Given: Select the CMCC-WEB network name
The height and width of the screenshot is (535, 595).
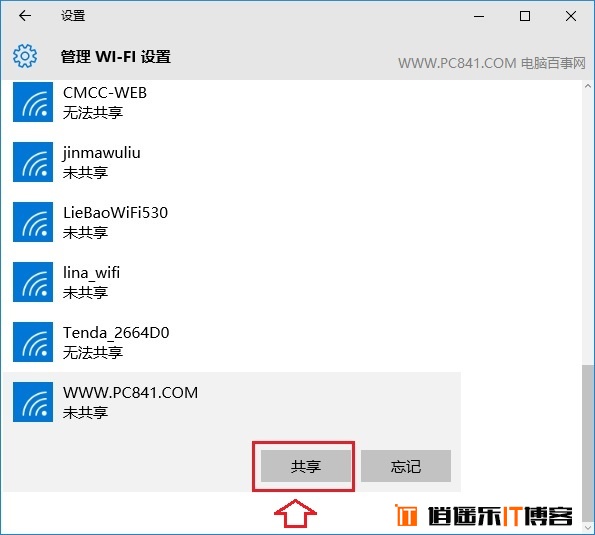Looking at the screenshot, I should coord(105,93).
